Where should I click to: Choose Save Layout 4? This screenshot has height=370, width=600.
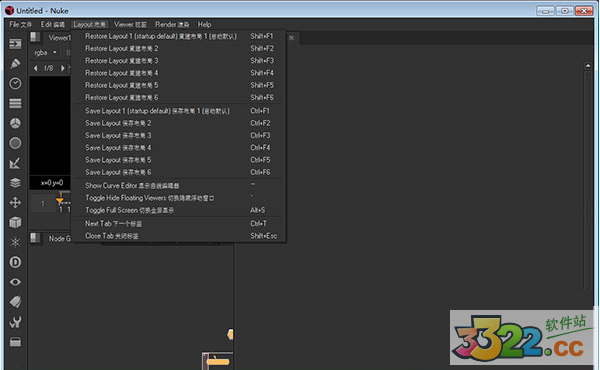pyautogui.click(x=179, y=148)
